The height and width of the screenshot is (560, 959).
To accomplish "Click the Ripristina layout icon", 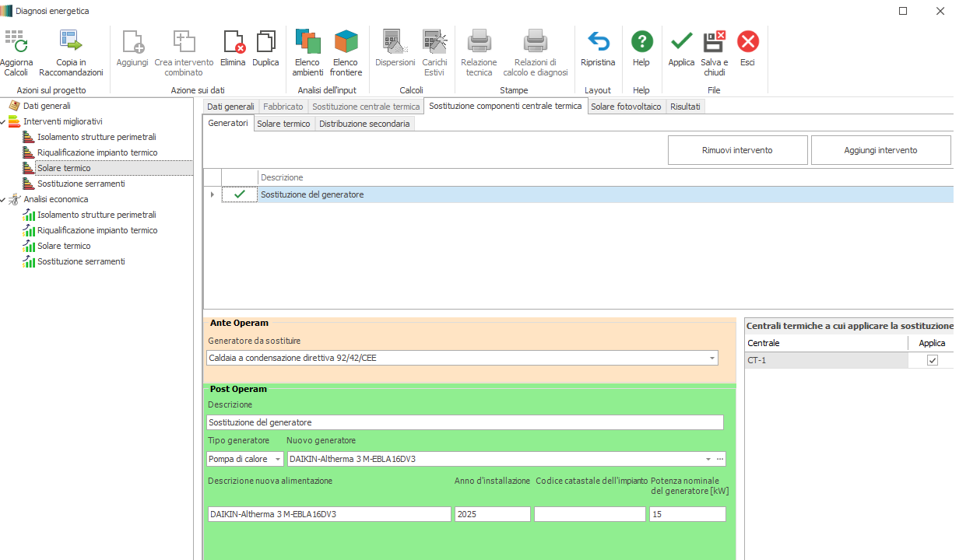I will click(x=598, y=43).
